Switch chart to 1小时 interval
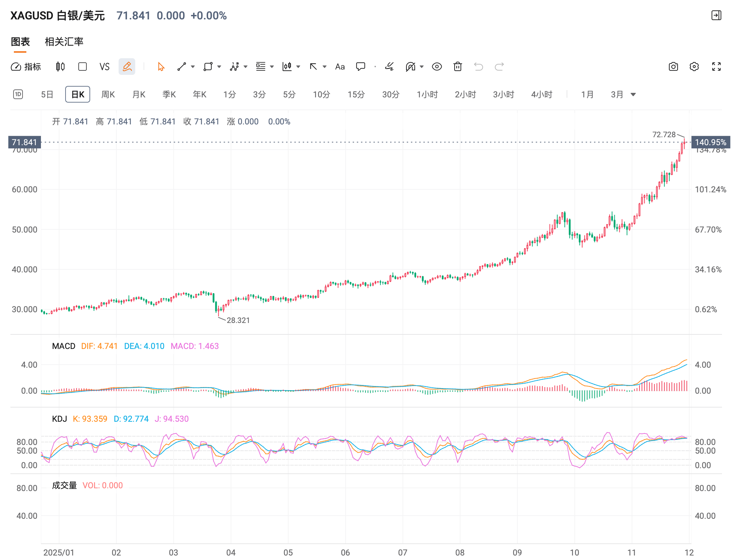The image size is (731, 560). point(428,94)
